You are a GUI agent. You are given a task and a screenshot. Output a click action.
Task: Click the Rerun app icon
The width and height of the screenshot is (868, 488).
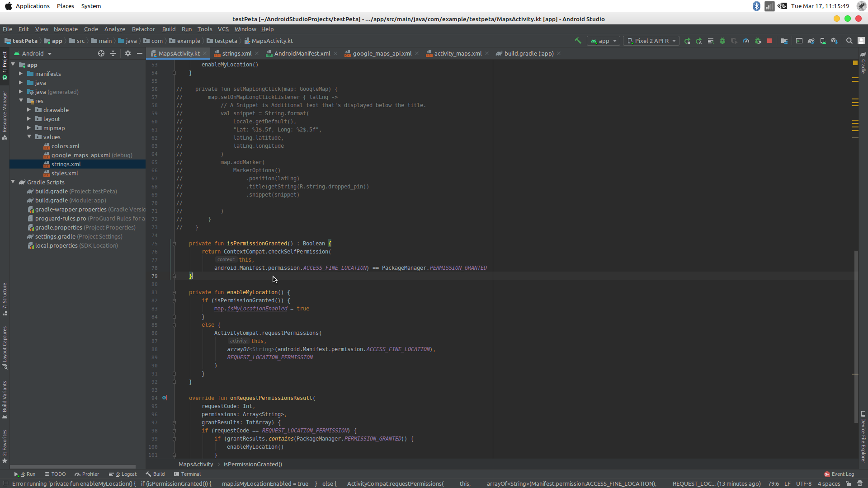pyautogui.click(x=687, y=41)
